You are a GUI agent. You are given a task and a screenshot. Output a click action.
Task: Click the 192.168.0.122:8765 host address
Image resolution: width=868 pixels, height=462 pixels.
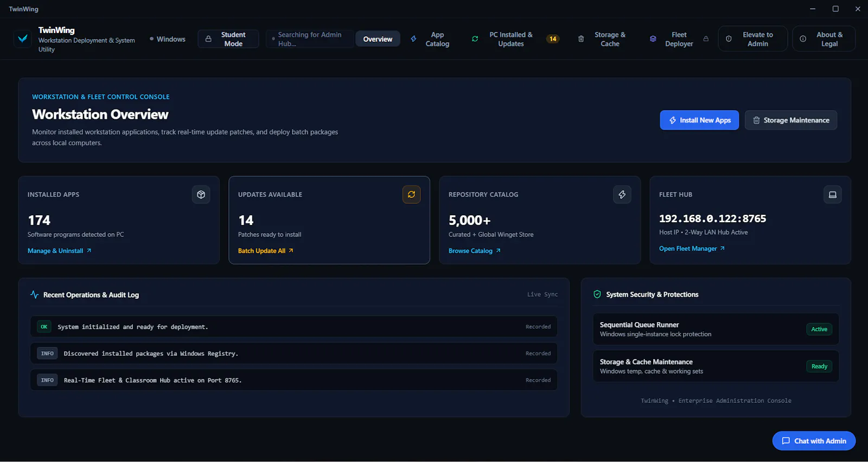pos(712,219)
